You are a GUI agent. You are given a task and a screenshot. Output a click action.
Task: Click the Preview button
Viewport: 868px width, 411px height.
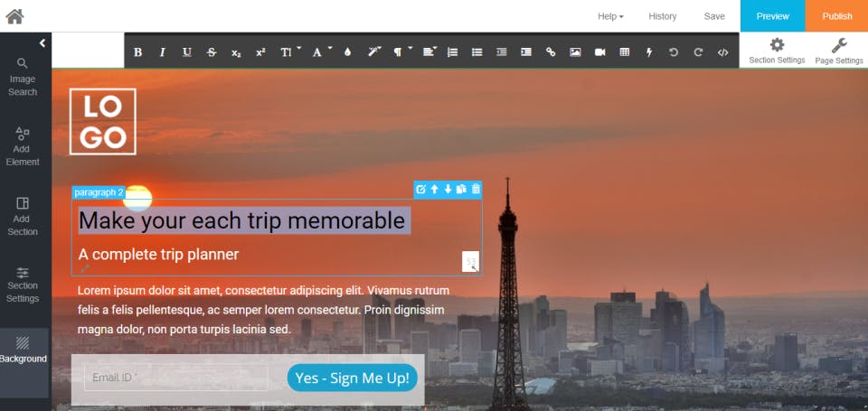[x=773, y=16]
